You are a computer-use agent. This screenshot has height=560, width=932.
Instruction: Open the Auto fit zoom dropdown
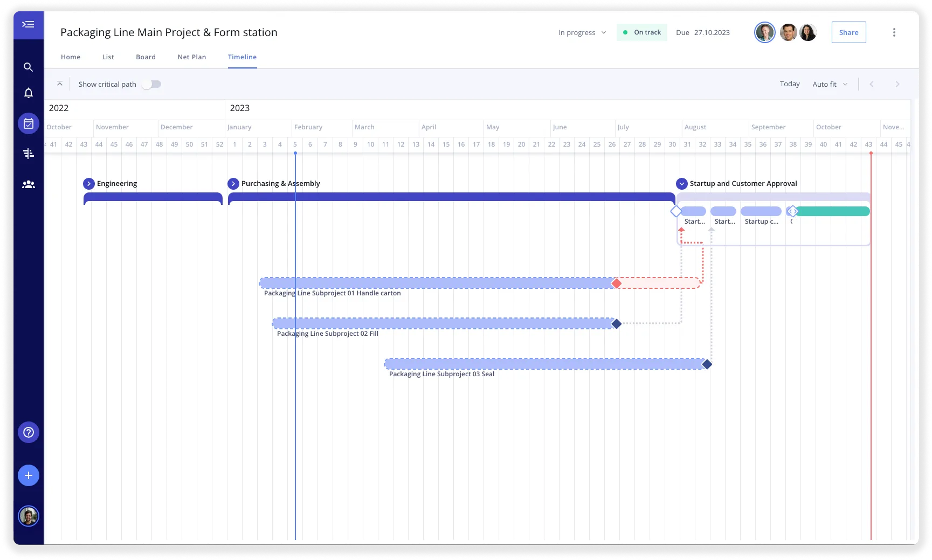(830, 84)
